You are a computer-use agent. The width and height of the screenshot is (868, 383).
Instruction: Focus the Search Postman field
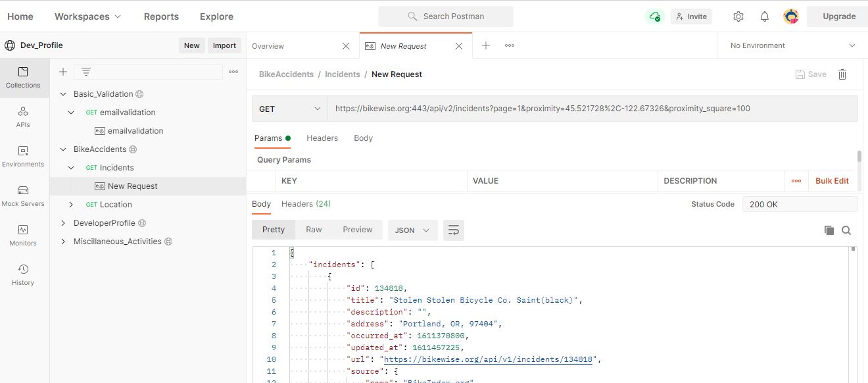point(446,16)
